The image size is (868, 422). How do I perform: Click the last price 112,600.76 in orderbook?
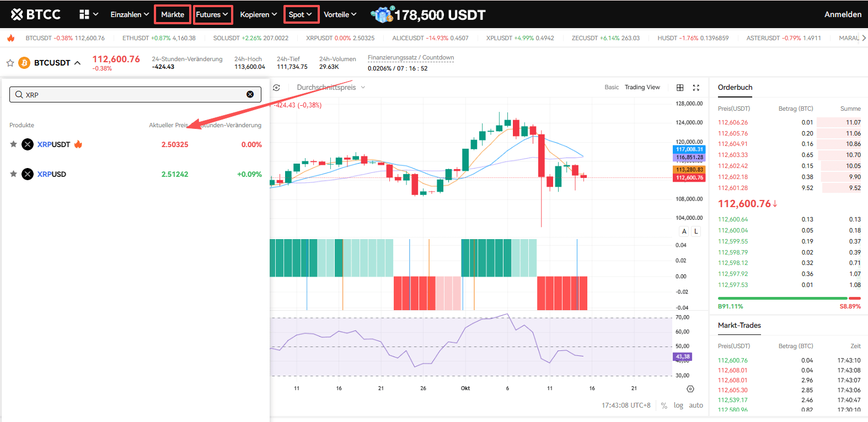click(747, 204)
